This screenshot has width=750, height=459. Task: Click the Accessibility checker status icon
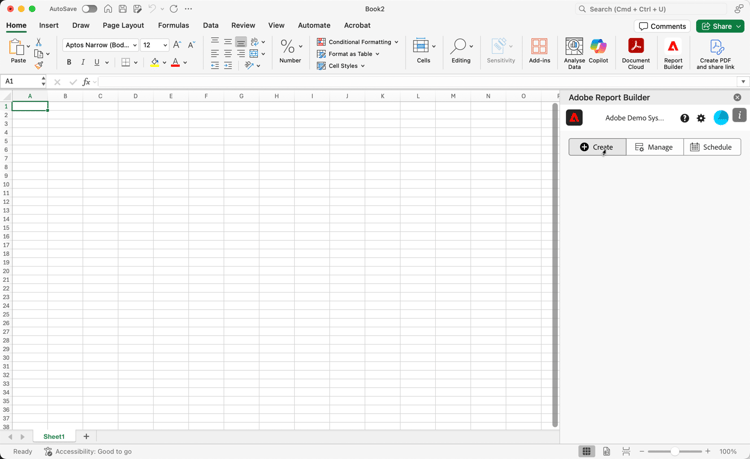(x=48, y=451)
